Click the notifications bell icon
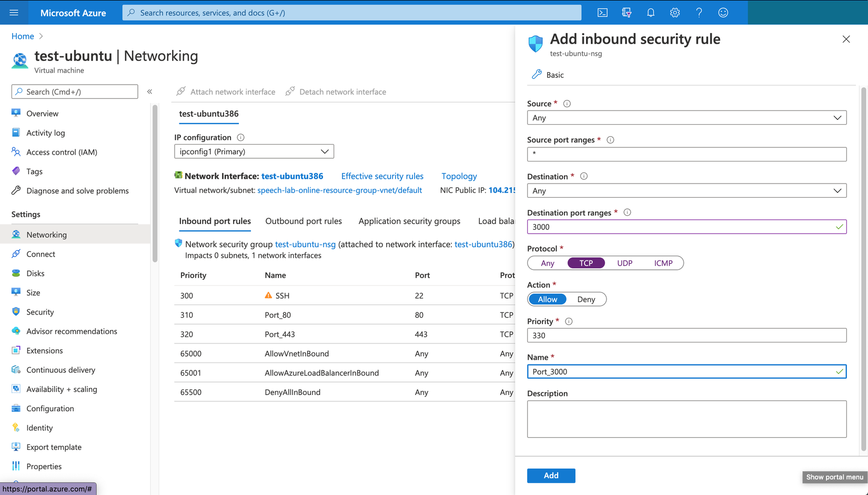This screenshot has width=868, height=495. [x=651, y=13]
